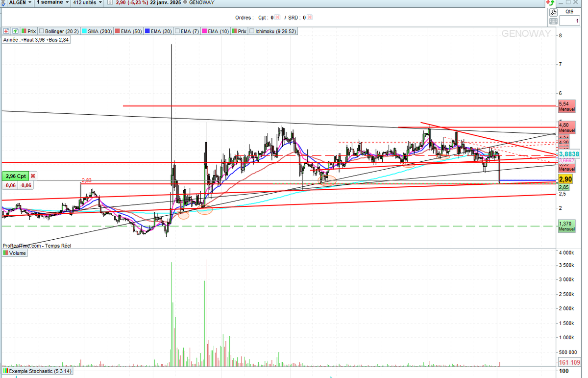Click the red 2,83 level label

point(87,180)
